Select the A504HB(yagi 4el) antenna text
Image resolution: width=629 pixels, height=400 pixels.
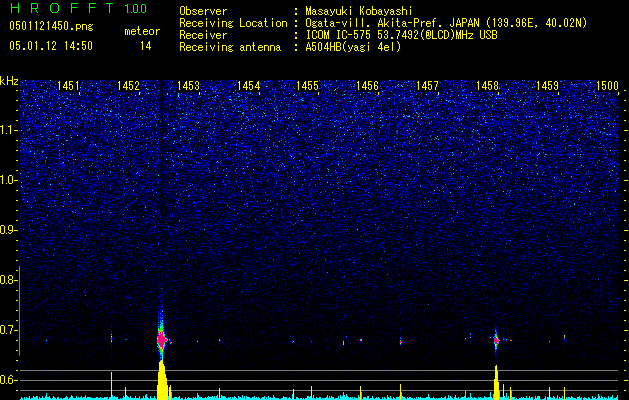(x=353, y=47)
